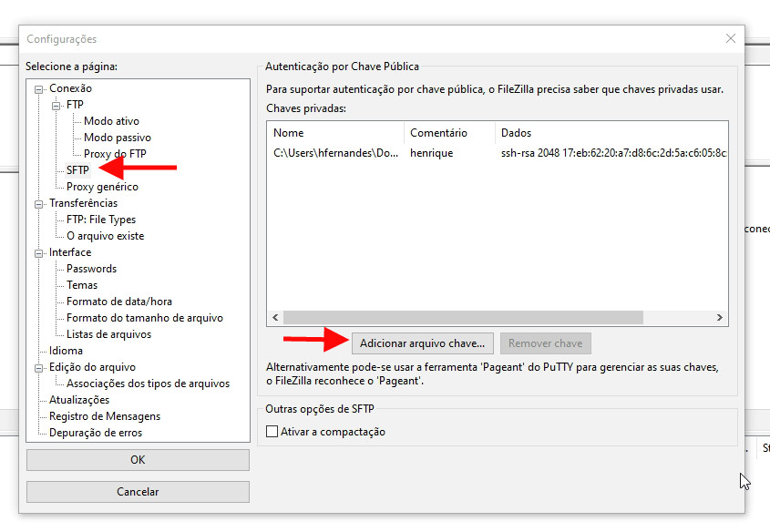Sort keys by the Nome column header
Viewport: 770px width, 532px height.
(336, 132)
